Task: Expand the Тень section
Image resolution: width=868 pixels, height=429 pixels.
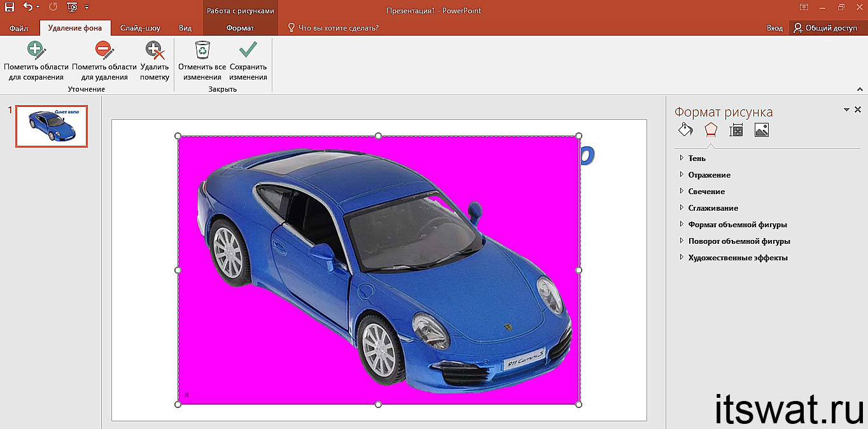Action: pos(697,158)
